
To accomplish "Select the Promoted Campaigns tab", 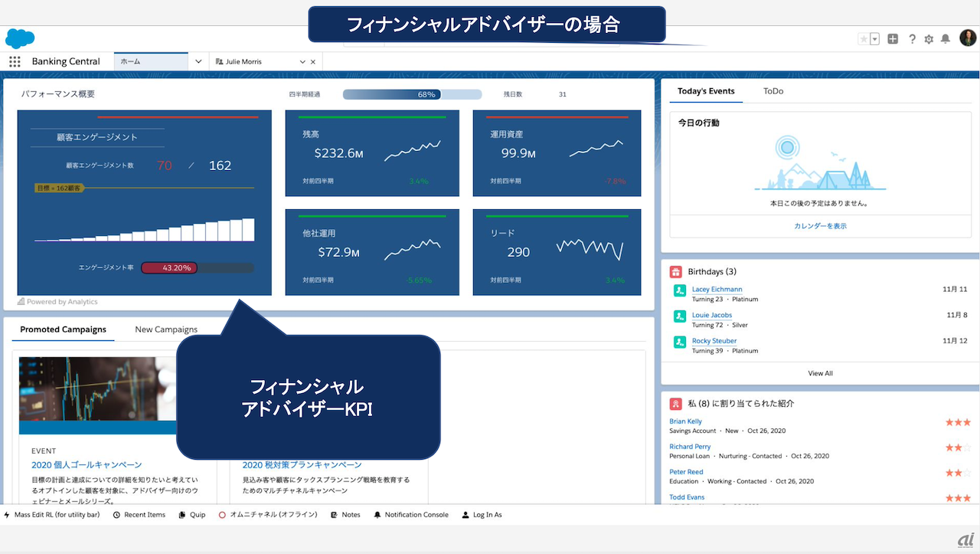I will [x=63, y=329].
